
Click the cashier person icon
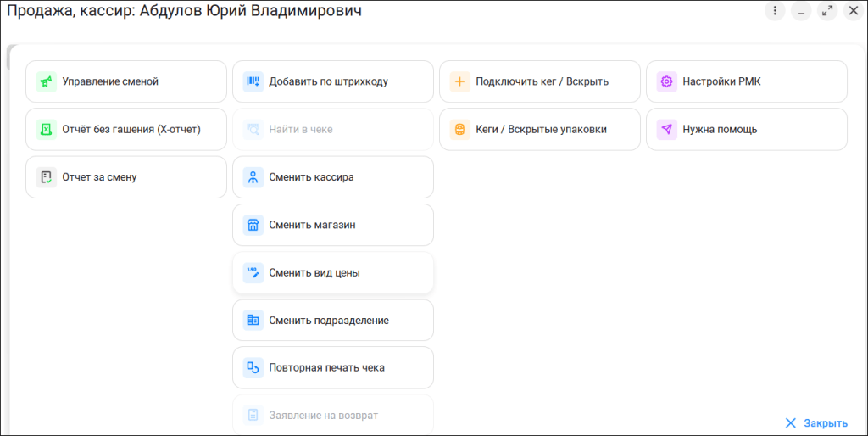253,177
